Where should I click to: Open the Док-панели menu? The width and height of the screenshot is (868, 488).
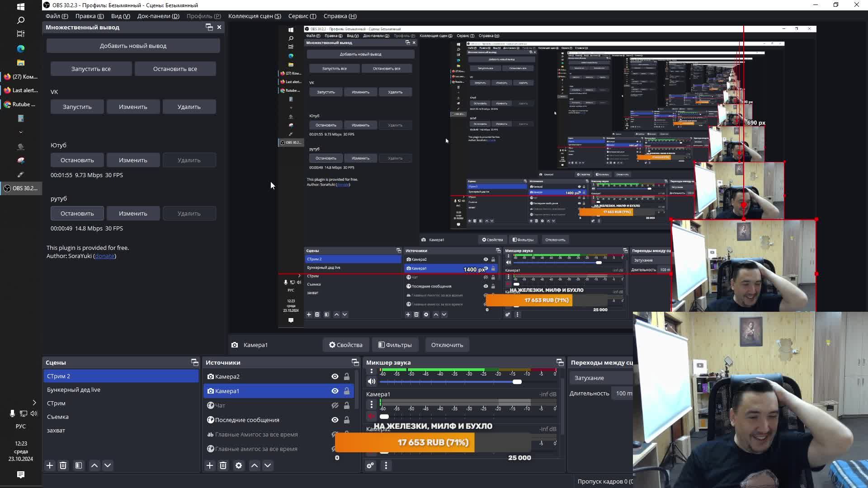[x=158, y=16]
